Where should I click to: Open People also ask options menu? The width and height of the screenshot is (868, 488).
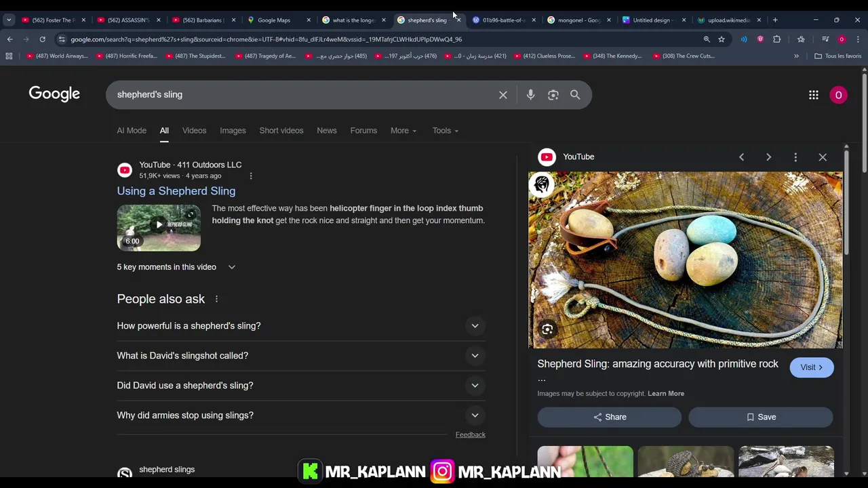pos(216,299)
